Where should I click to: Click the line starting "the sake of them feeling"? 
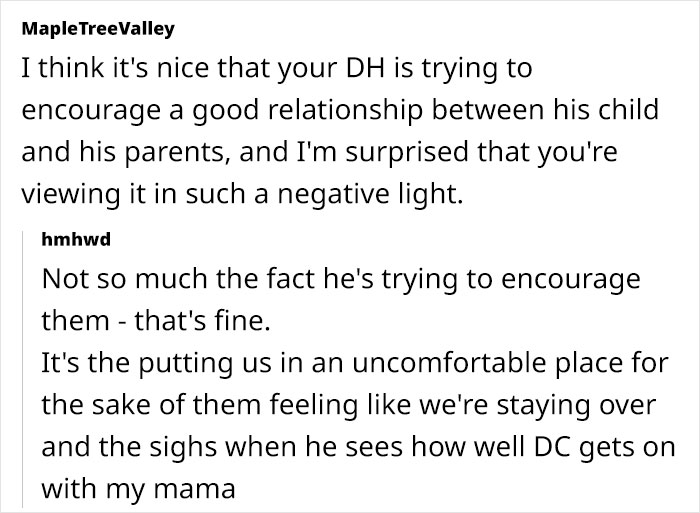pyautogui.click(x=349, y=407)
